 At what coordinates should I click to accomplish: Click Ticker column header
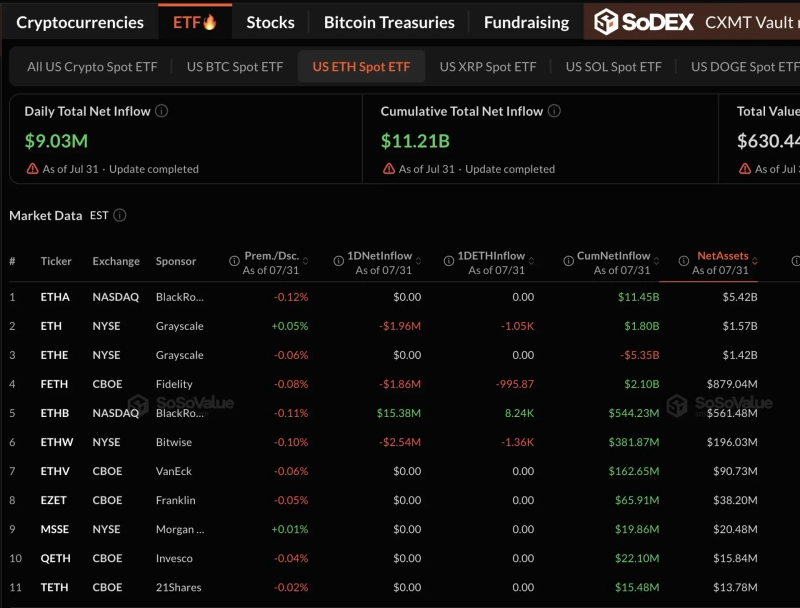pyautogui.click(x=56, y=261)
